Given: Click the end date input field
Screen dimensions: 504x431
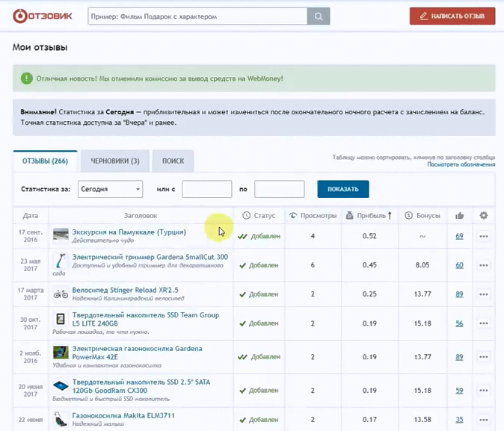Looking at the screenshot, I should [x=279, y=189].
